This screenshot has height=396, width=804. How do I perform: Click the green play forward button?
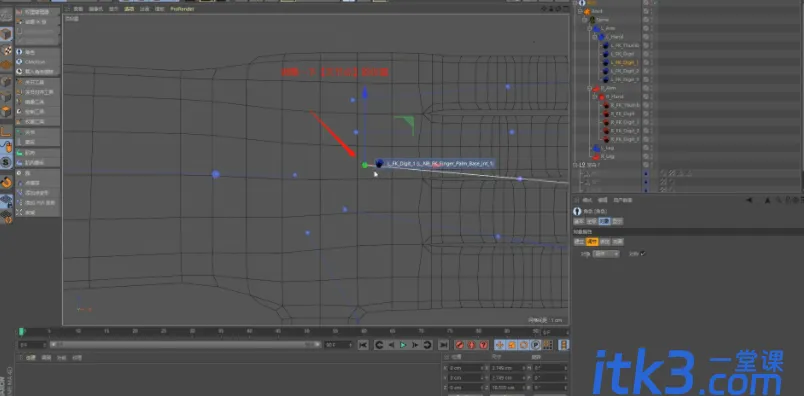coord(403,345)
